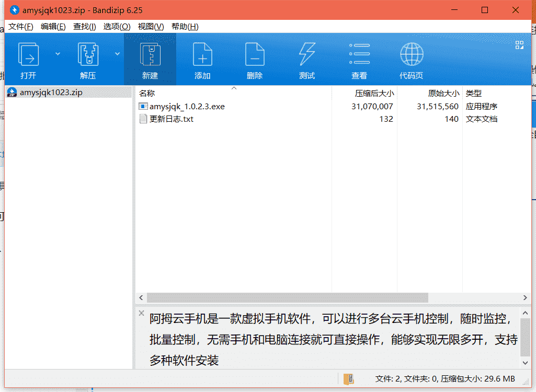Viewport: 536px width, 392px height.
Task: Open the 查找(I) menu
Action: (84, 27)
